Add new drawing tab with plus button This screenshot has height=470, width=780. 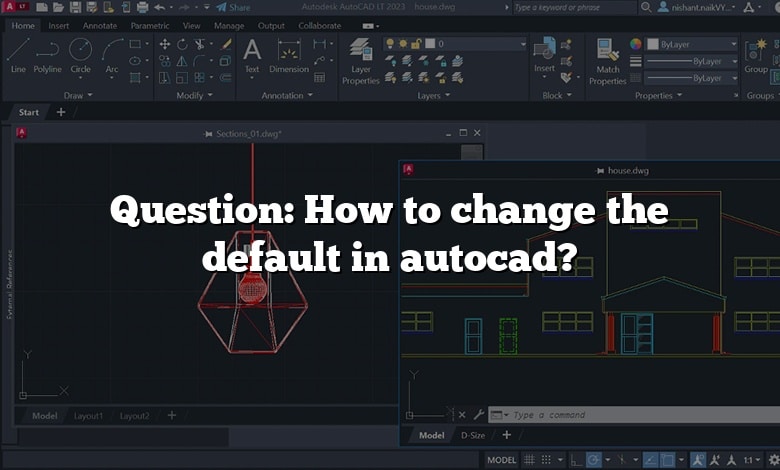point(61,112)
